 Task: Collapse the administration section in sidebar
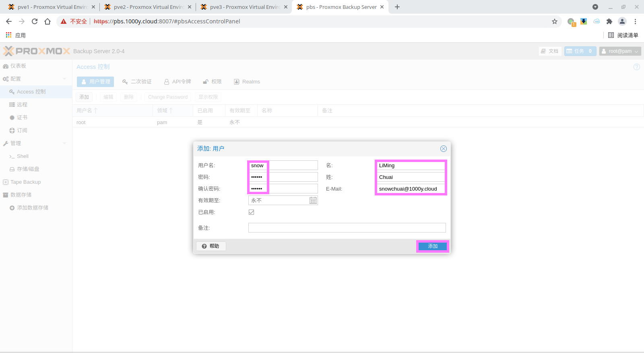coord(64,143)
